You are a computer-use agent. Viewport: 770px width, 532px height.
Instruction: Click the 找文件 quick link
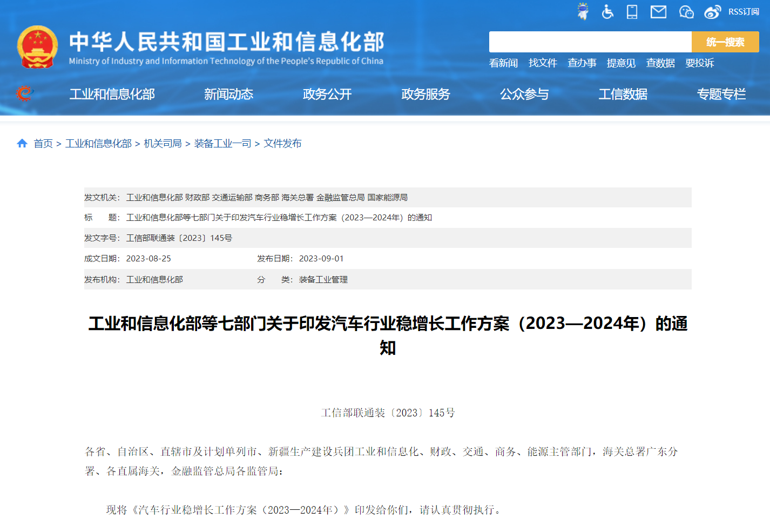pos(543,63)
